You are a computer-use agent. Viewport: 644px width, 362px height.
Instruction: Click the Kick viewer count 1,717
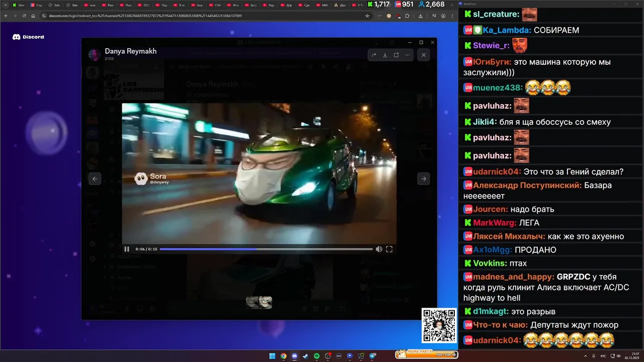tap(378, 5)
